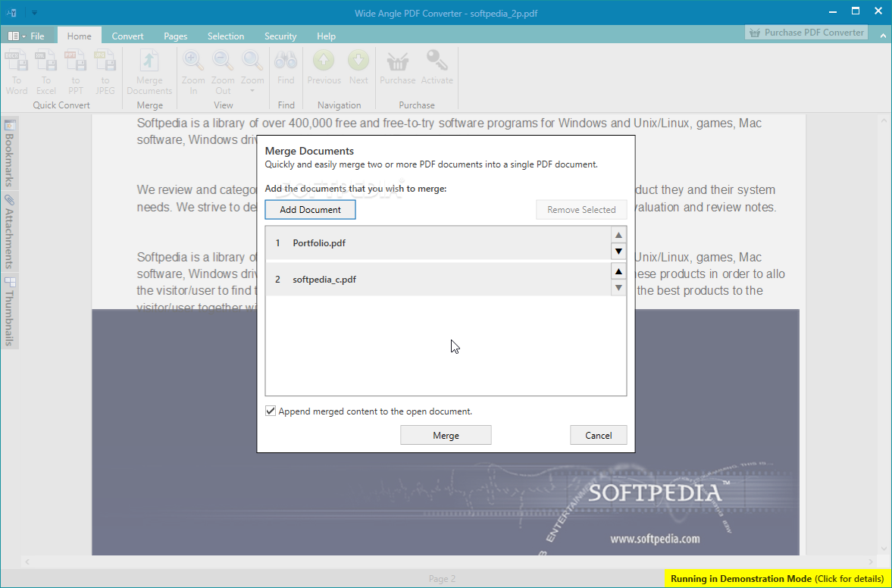The image size is (892, 588).
Task: Toggle Append merged content to open document
Action: tap(271, 411)
